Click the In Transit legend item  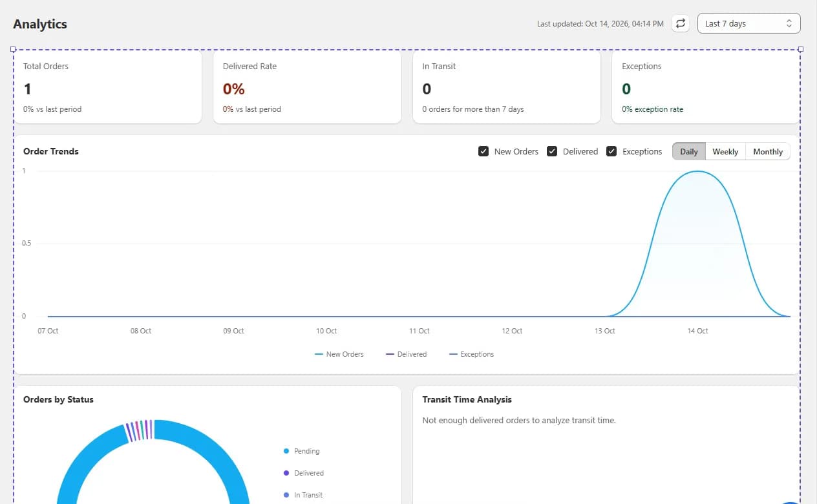[303, 495]
